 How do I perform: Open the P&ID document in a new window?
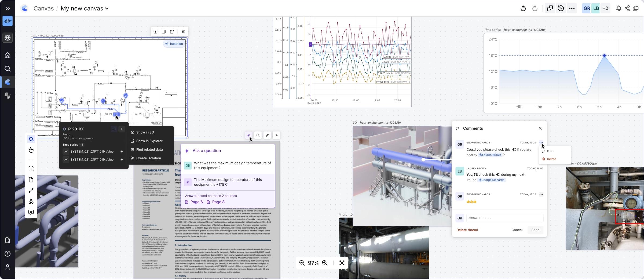click(x=172, y=32)
